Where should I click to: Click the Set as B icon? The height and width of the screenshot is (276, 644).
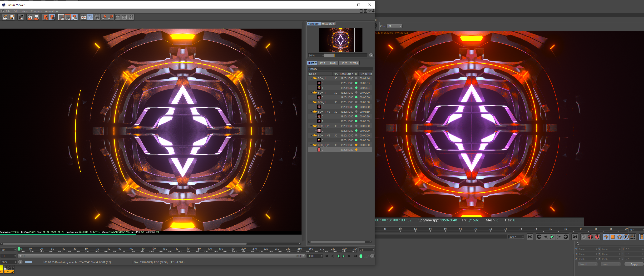click(110, 17)
